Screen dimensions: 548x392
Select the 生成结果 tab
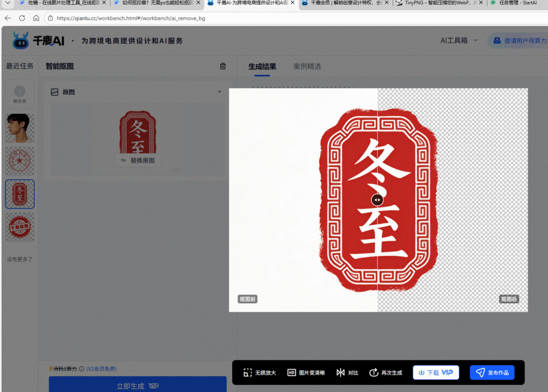[261, 67]
